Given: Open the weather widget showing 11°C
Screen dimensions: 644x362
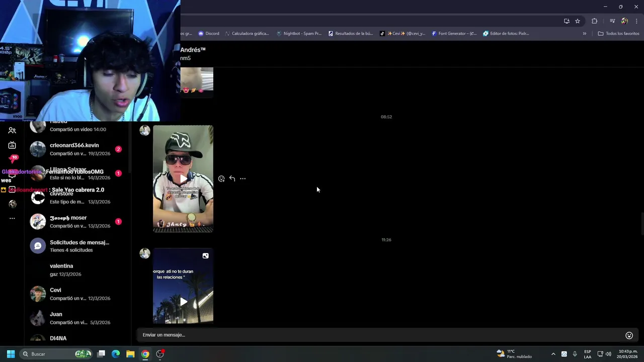Looking at the screenshot, I should [x=514, y=354].
